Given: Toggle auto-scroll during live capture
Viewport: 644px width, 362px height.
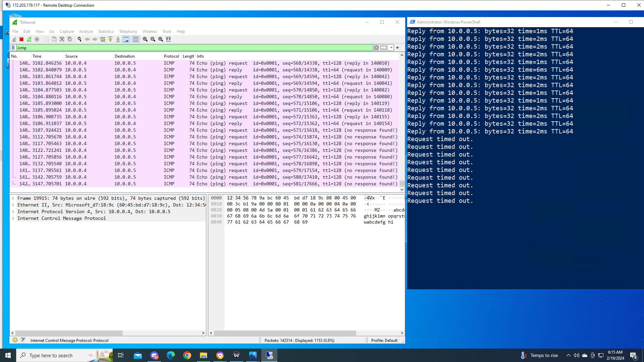Looking at the screenshot, I should coord(126,39).
